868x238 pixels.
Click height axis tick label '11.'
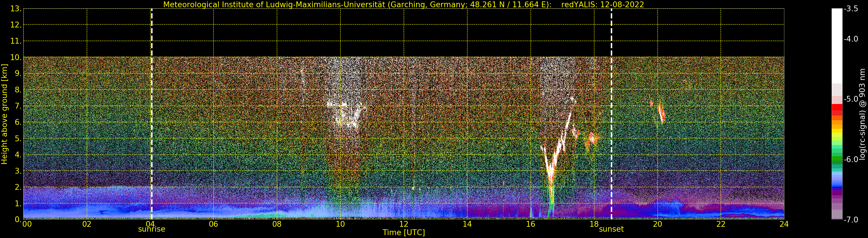click(x=16, y=41)
